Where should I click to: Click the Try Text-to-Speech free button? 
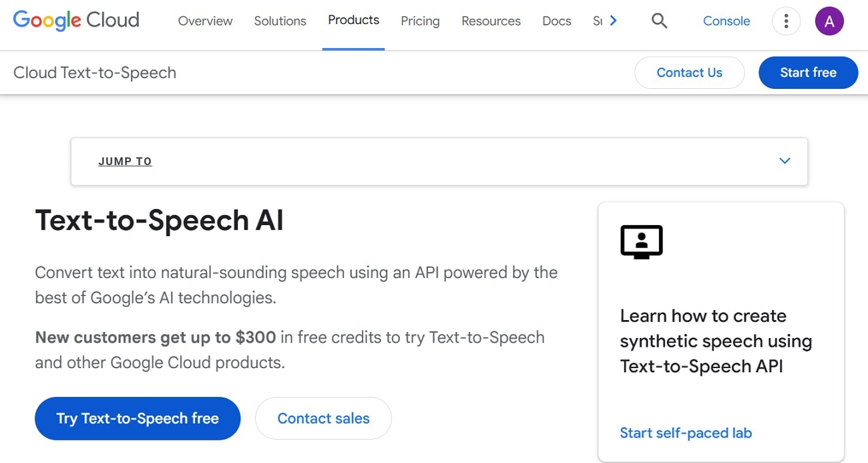[138, 418]
